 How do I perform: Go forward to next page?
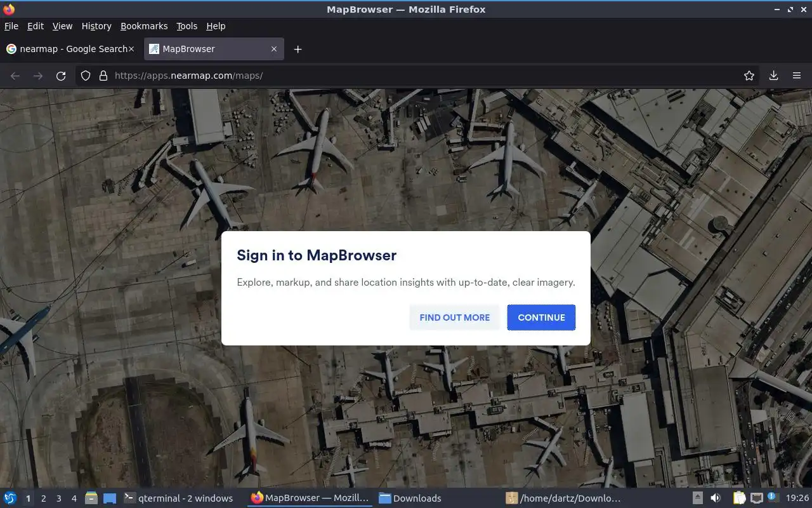point(38,76)
